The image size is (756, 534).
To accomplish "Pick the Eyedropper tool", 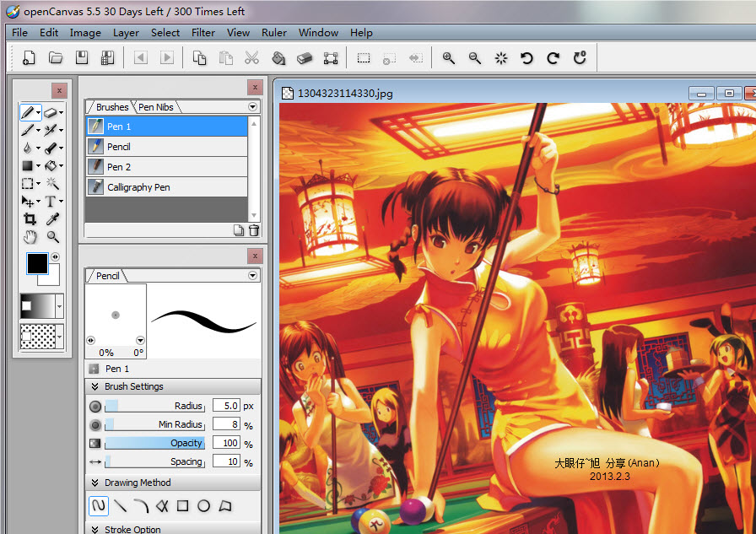I will click(52, 219).
